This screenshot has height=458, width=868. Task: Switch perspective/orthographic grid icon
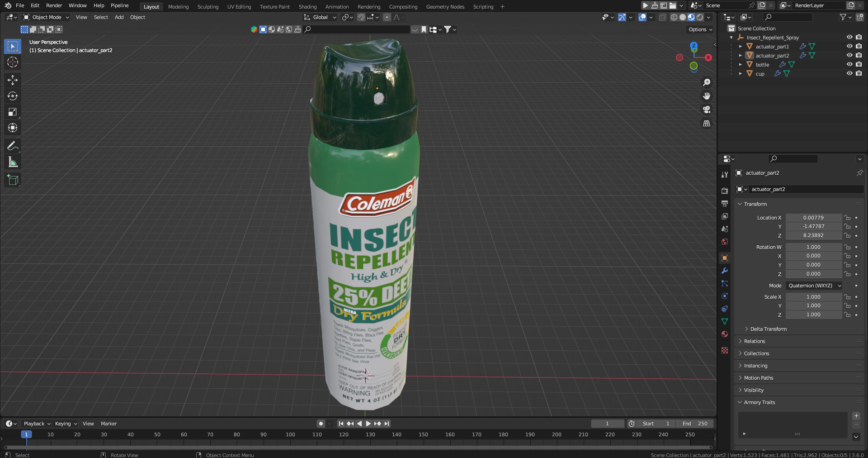(x=707, y=123)
